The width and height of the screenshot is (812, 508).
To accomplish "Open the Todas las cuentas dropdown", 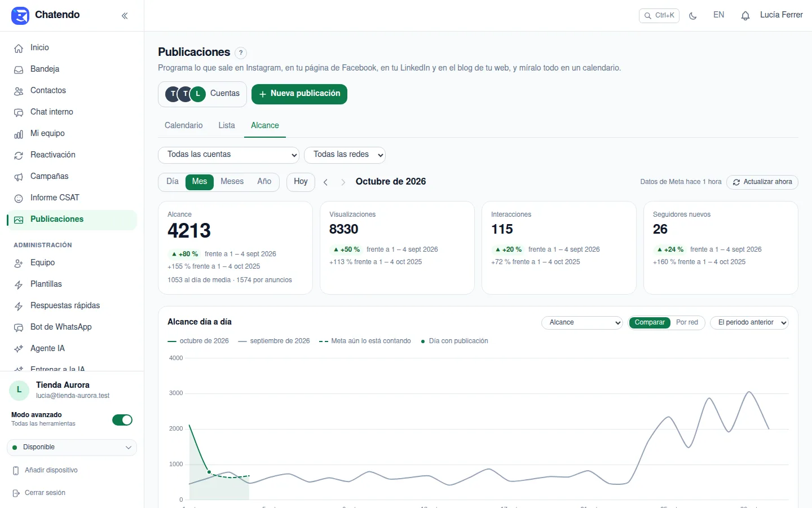I will [229, 155].
